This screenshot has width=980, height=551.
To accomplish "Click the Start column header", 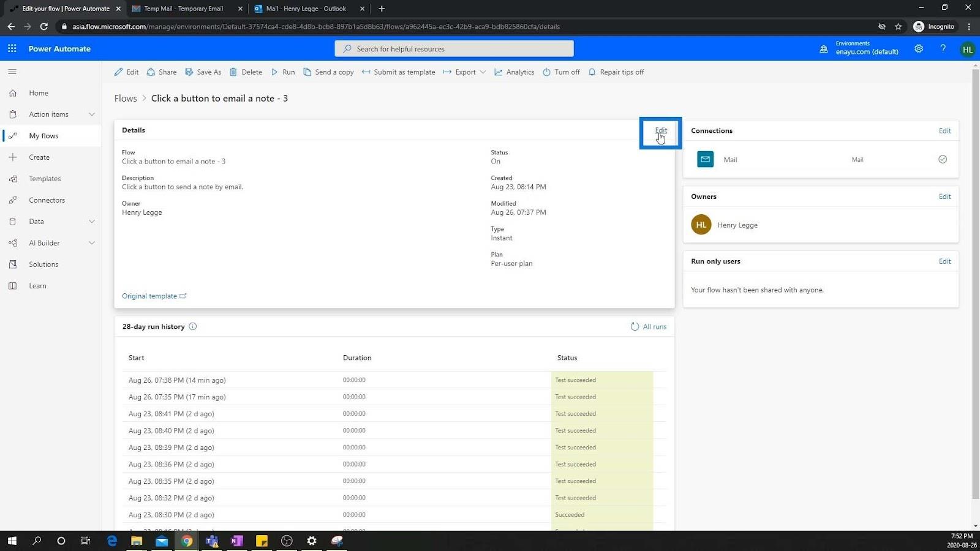I will tap(136, 358).
